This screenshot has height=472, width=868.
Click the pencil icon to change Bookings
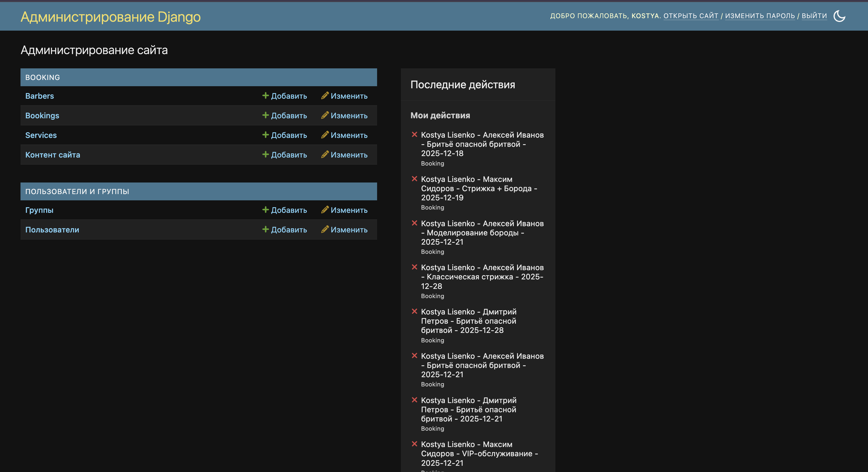coord(325,115)
